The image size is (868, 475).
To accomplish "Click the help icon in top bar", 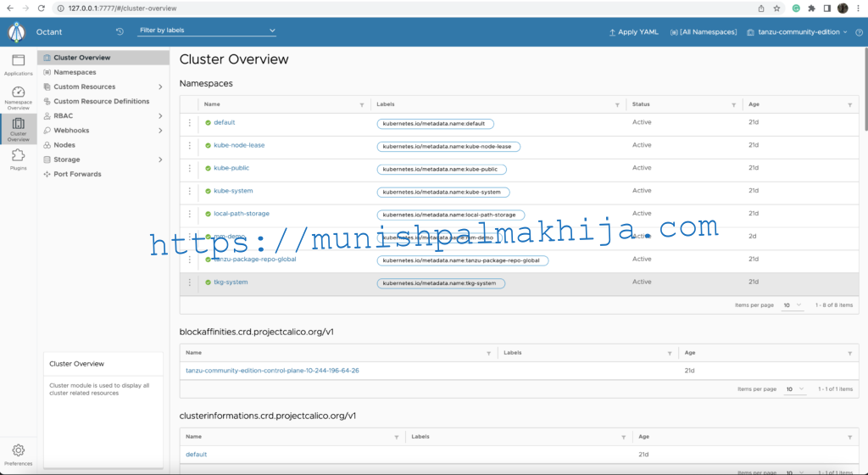I will (x=860, y=32).
